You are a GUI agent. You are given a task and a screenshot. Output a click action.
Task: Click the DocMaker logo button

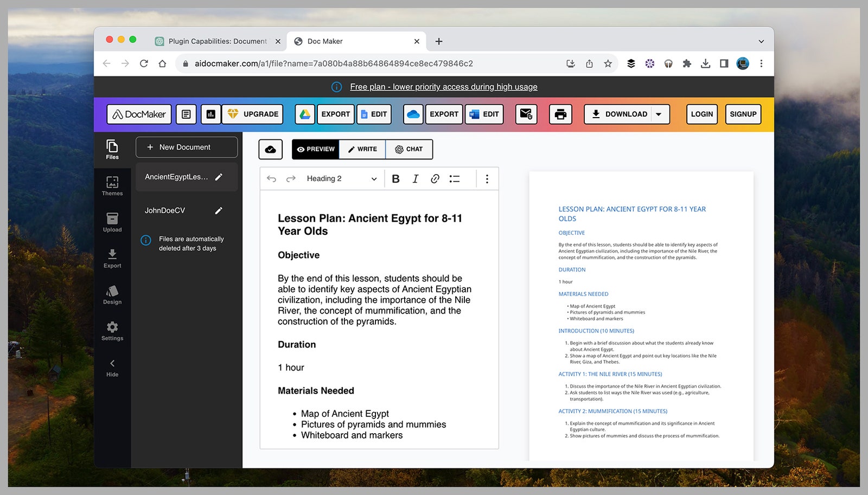(x=139, y=114)
